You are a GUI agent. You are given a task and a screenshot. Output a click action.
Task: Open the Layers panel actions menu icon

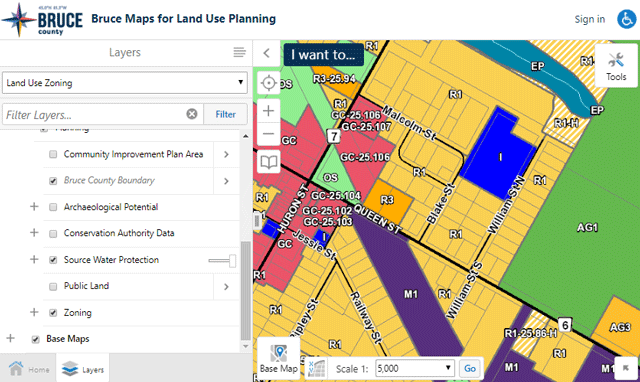(239, 52)
